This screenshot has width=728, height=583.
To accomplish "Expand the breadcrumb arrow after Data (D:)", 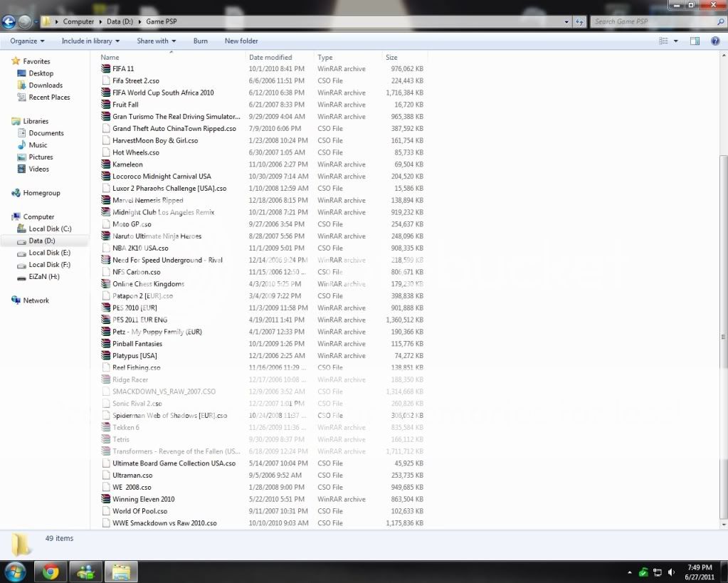I will [x=139, y=21].
